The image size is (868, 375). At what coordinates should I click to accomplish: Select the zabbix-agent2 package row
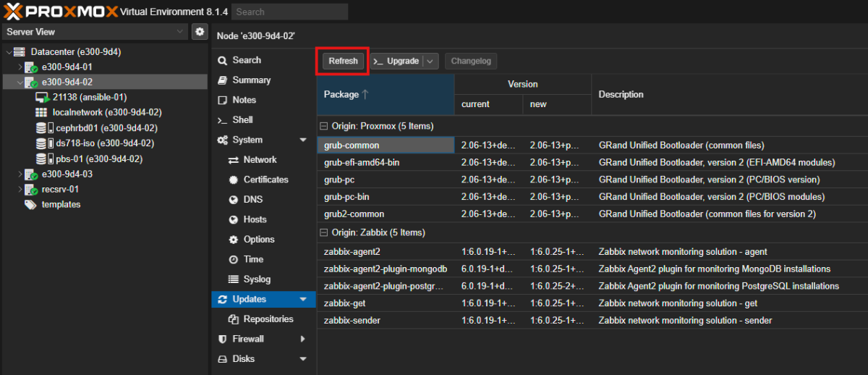point(592,252)
